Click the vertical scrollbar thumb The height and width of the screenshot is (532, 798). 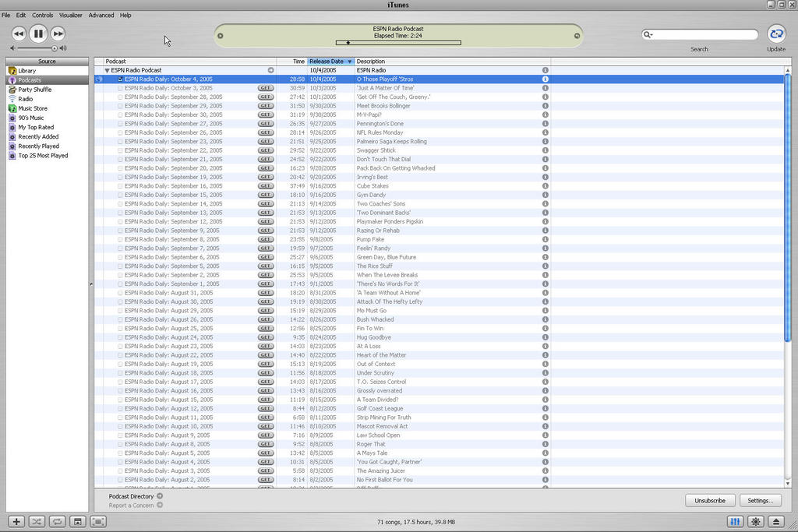(x=788, y=207)
